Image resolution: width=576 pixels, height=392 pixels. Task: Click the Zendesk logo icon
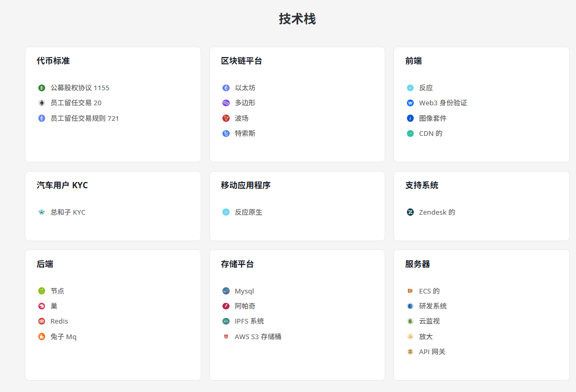click(x=410, y=213)
